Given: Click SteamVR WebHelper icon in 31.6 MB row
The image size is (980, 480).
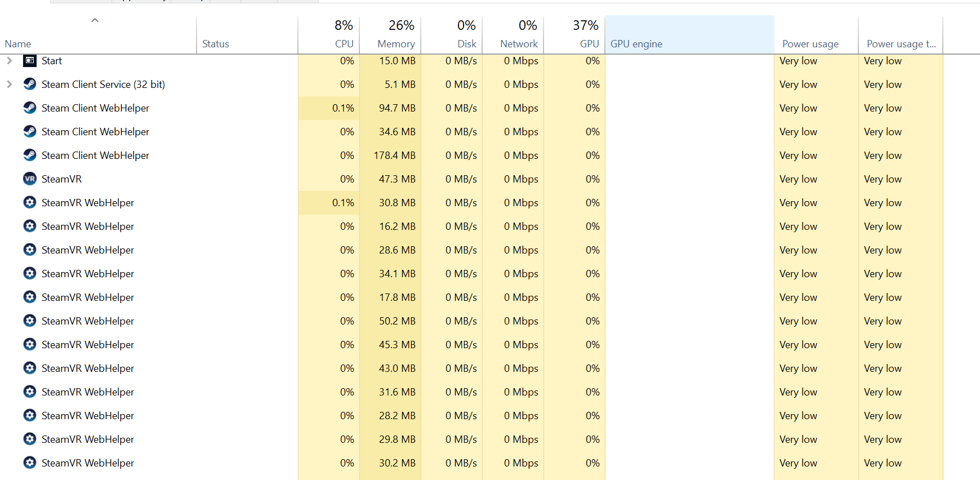Looking at the screenshot, I should (30, 392).
